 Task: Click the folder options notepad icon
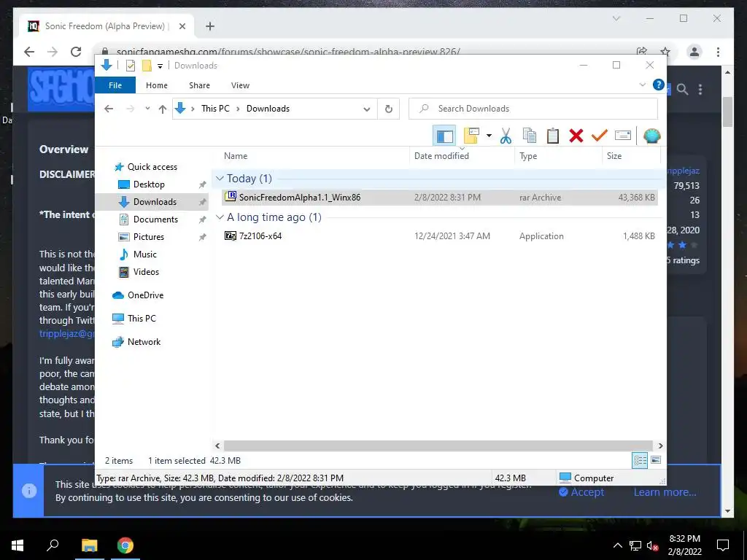[x=471, y=136]
